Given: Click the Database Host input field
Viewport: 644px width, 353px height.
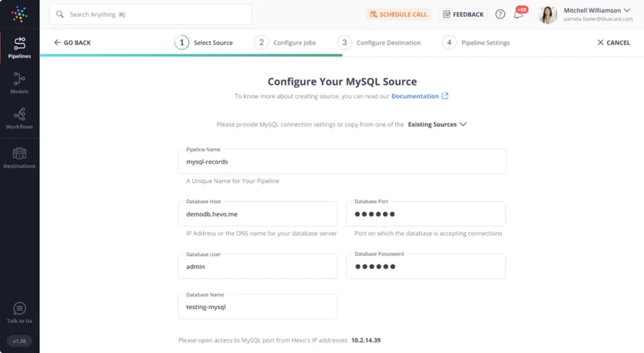Looking at the screenshot, I should coord(258,215).
